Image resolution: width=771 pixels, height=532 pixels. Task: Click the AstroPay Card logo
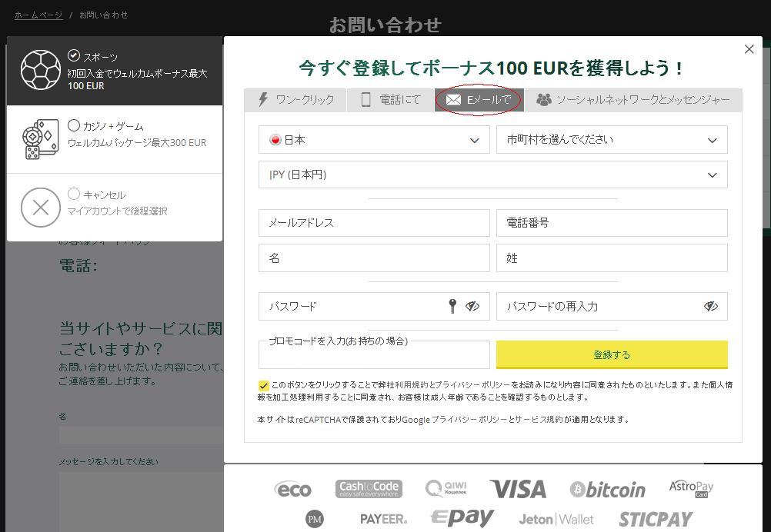pos(691,489)
